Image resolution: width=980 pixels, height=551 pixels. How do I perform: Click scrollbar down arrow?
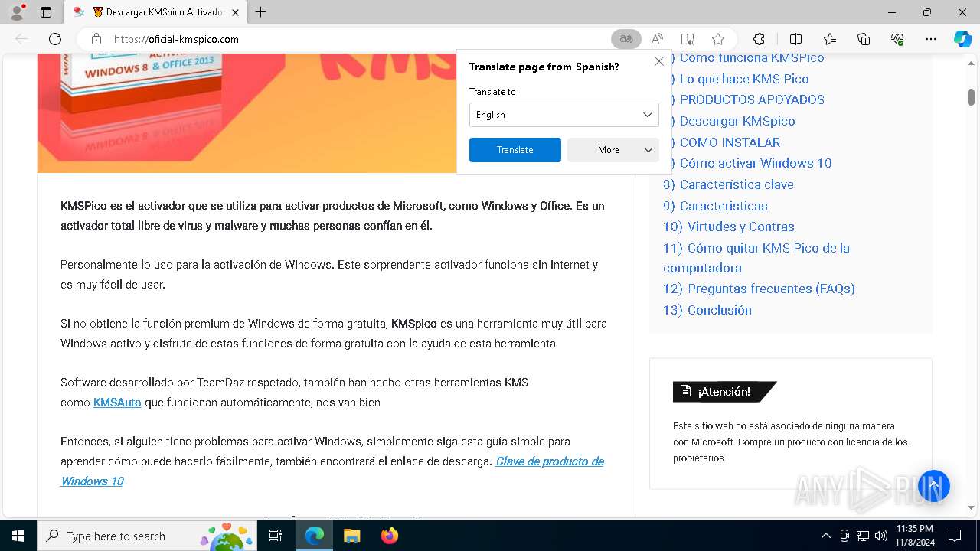pyautogui.click(x=971, y=507)
